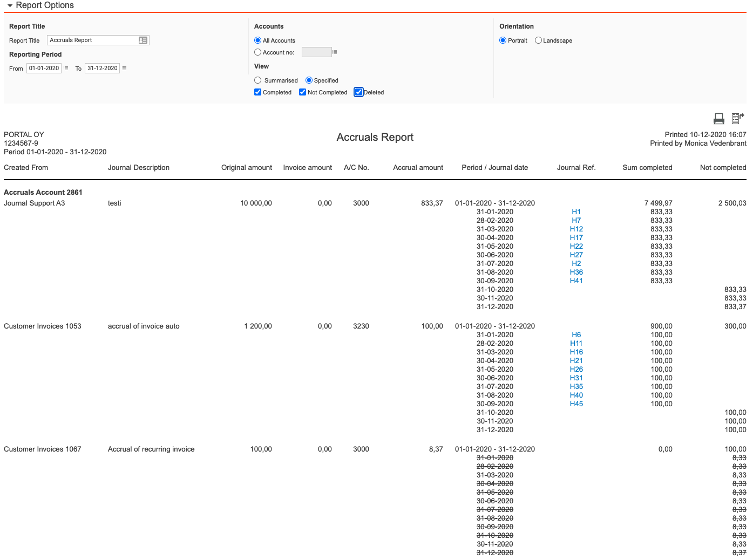Click the Accruals Account 2861 heading
Screen dimensions: 753x560
coord(43,193)
